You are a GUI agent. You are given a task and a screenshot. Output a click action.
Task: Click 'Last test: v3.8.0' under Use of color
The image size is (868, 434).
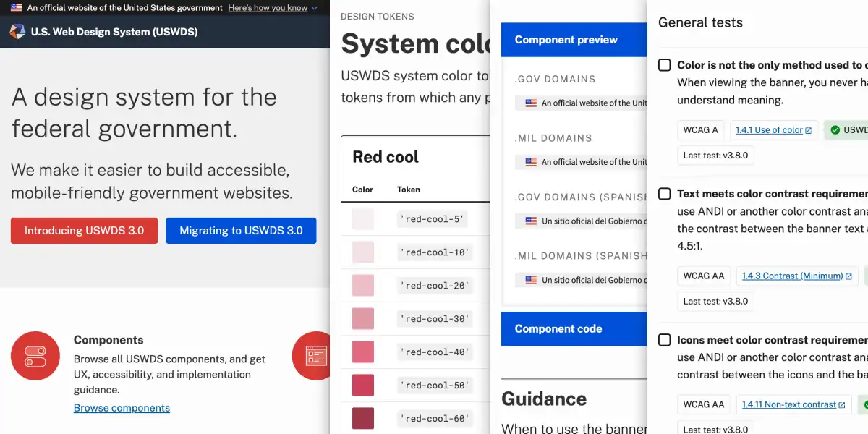pyautogui.click(x=716, y=155)
